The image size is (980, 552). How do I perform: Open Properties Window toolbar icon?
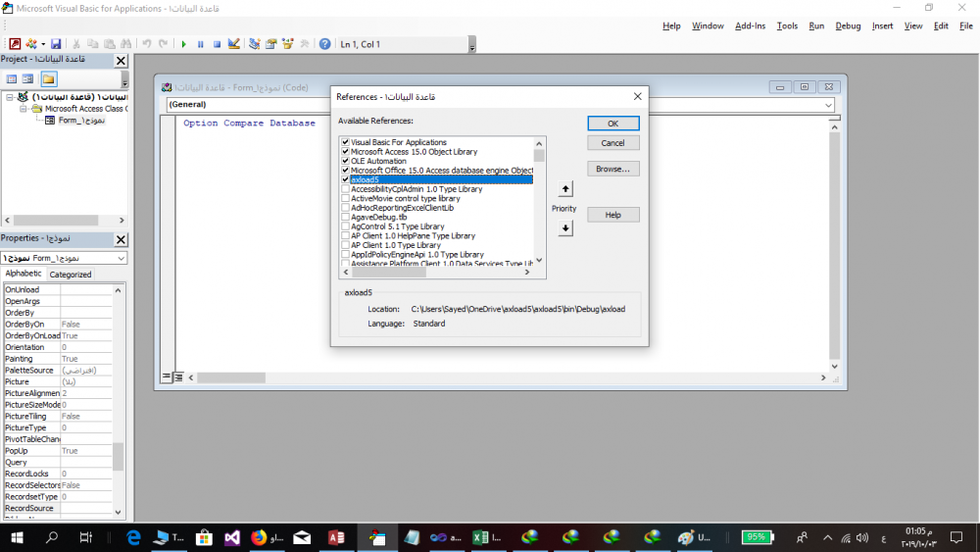[270, 44]
